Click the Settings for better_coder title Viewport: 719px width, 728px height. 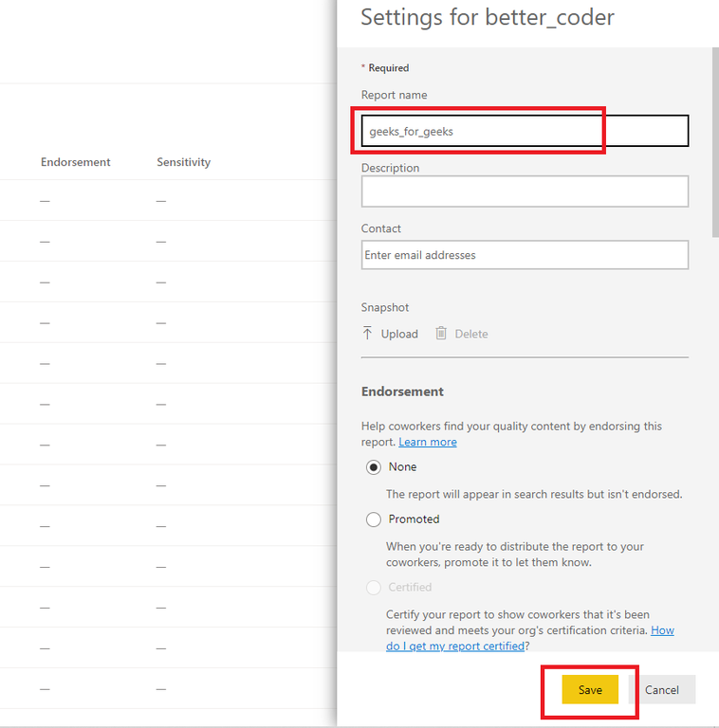(x=488, y=18)
